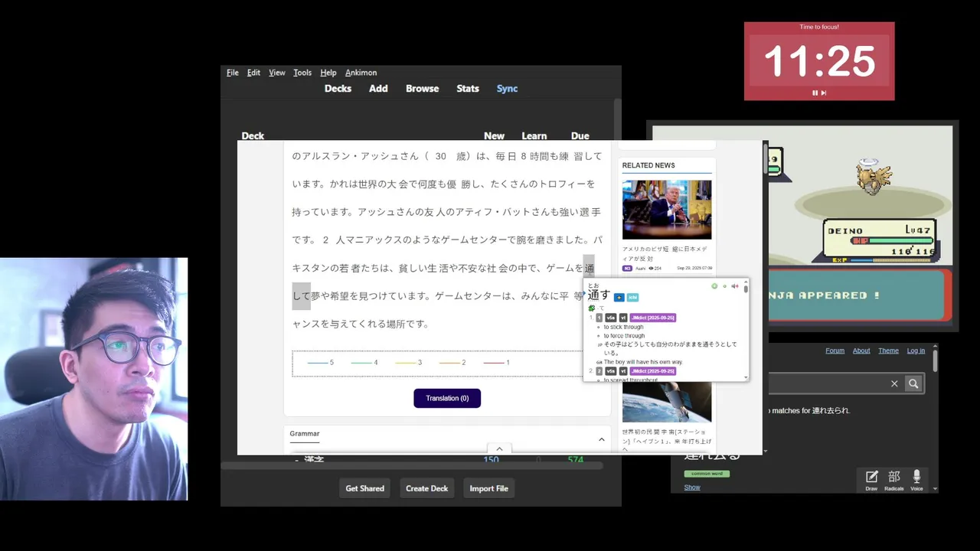980x551 pixels.
Task: Open the Draw handwriting input icon
Action: click(x=871, y=480)
